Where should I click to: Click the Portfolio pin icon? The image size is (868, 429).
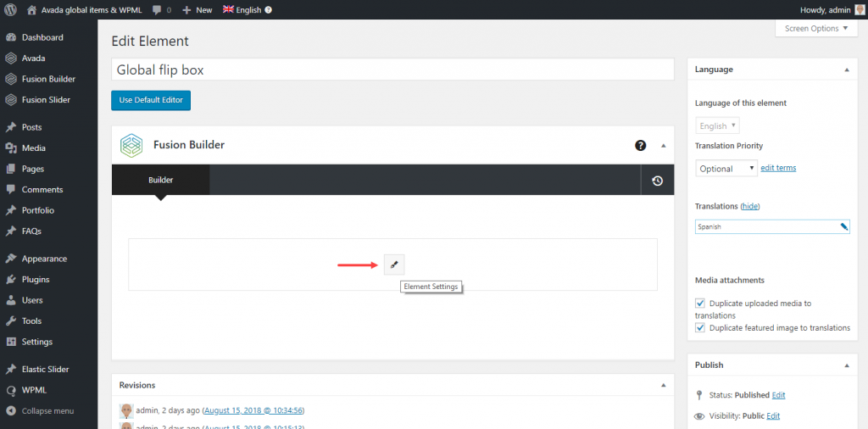point(10,210)
